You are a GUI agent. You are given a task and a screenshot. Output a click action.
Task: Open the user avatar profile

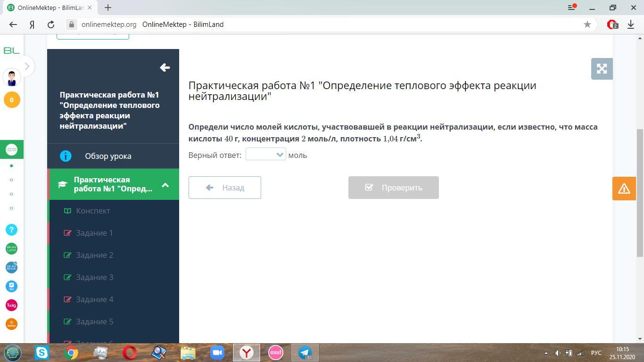tap(12, 77)
